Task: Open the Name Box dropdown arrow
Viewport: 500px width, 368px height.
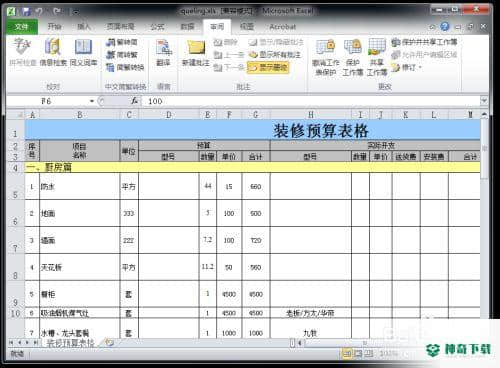Action: 92,101
